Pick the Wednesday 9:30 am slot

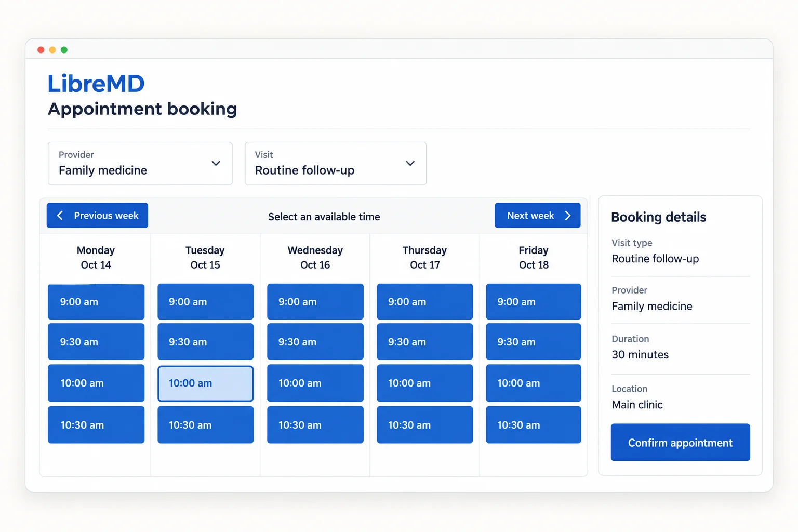(315, 341)
